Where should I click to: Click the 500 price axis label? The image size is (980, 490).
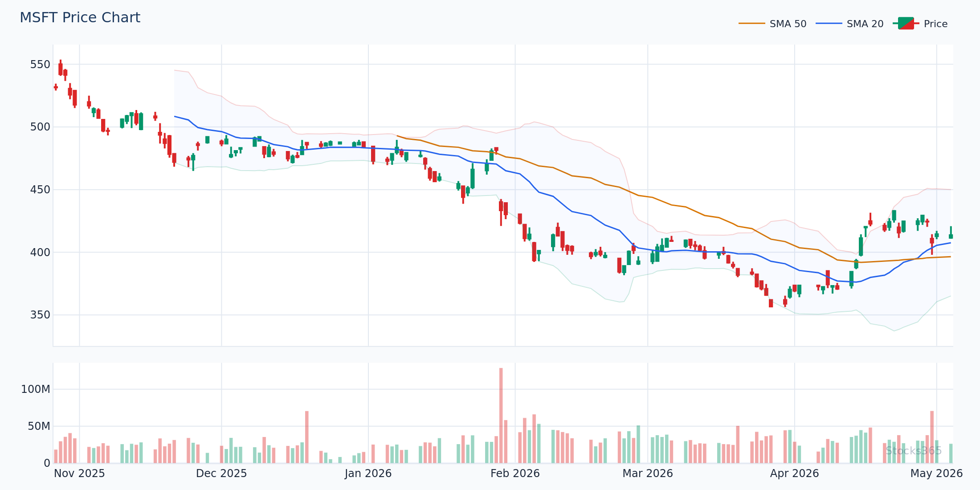[40, 127]
